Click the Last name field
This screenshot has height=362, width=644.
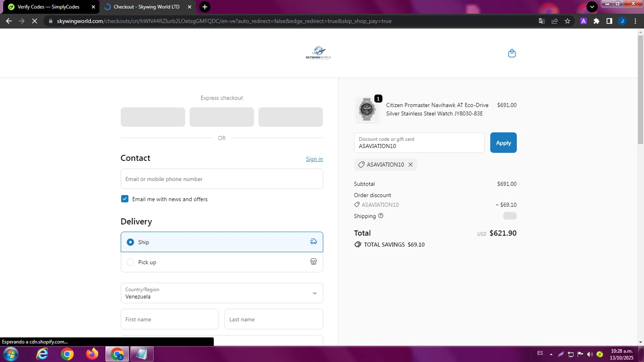(x=274, y=320)
